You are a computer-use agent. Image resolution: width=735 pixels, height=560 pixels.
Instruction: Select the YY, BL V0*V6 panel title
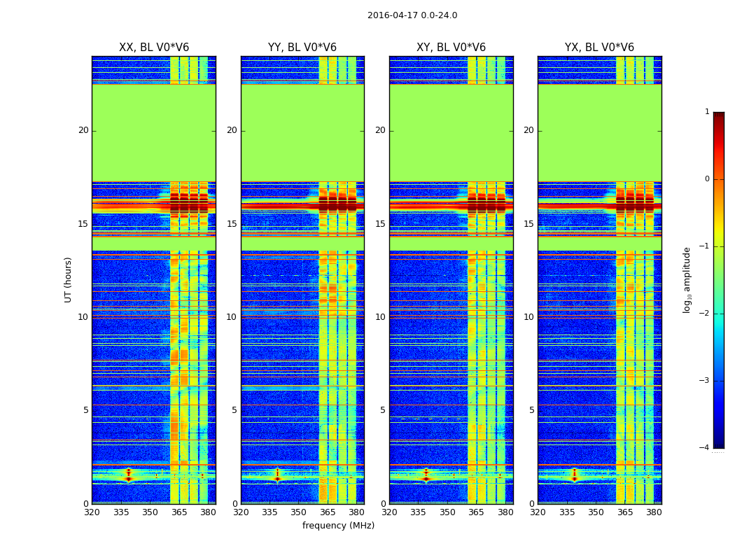302,48
